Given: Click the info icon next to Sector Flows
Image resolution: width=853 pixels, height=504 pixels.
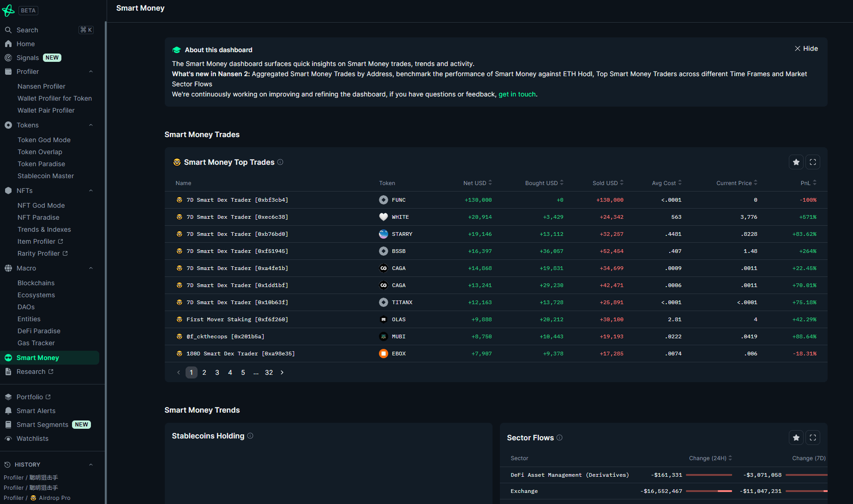Looking at the screenshot, I should [559, 438].
